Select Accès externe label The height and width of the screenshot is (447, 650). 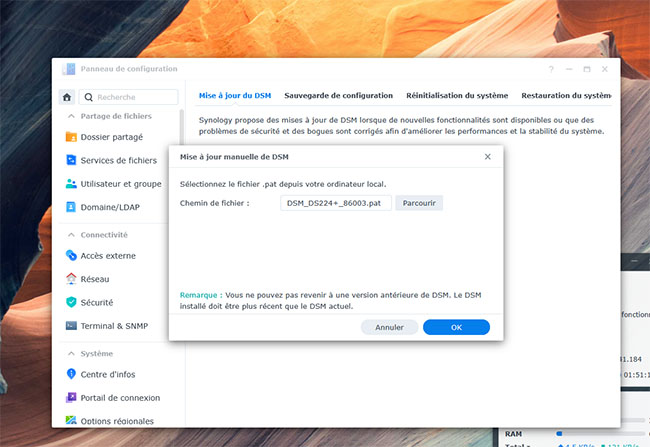click(108, 256)
